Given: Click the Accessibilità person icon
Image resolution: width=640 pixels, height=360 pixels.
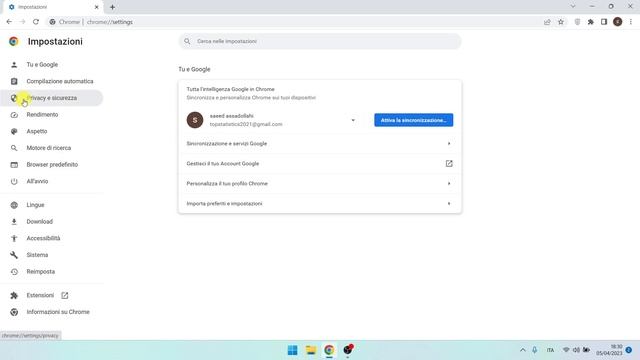Looking at the screenshot, I should 14,238.
